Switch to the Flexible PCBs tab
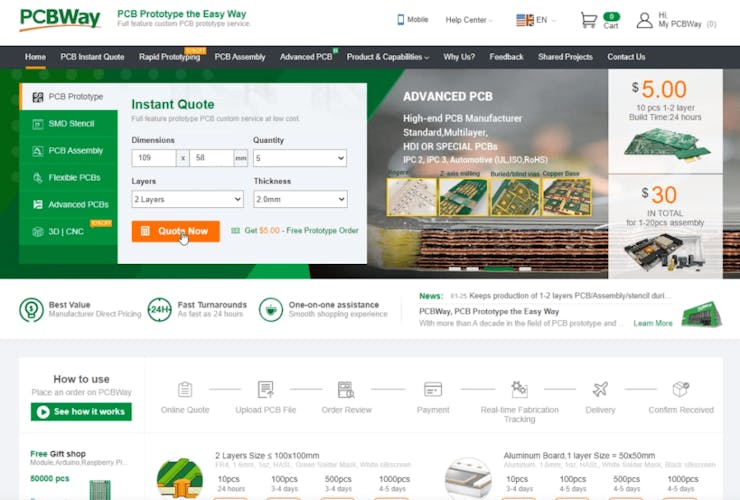The height and width of the screenshot is (500, 740). click(68, 178)
